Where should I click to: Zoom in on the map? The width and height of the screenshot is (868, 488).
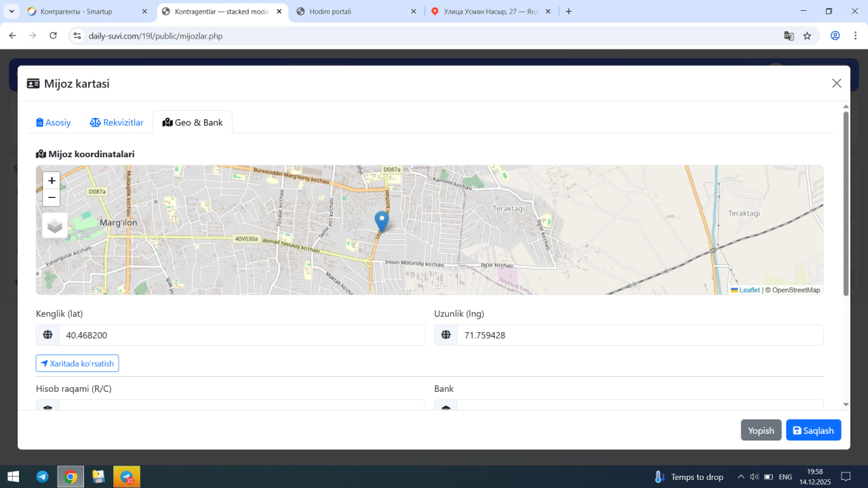click(x=52, y=180)
